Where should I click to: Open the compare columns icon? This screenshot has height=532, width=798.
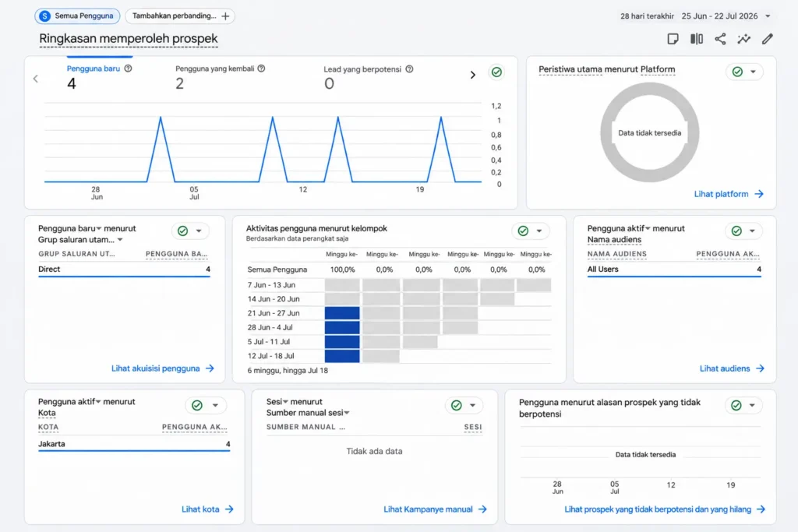(x=696, y=39)
